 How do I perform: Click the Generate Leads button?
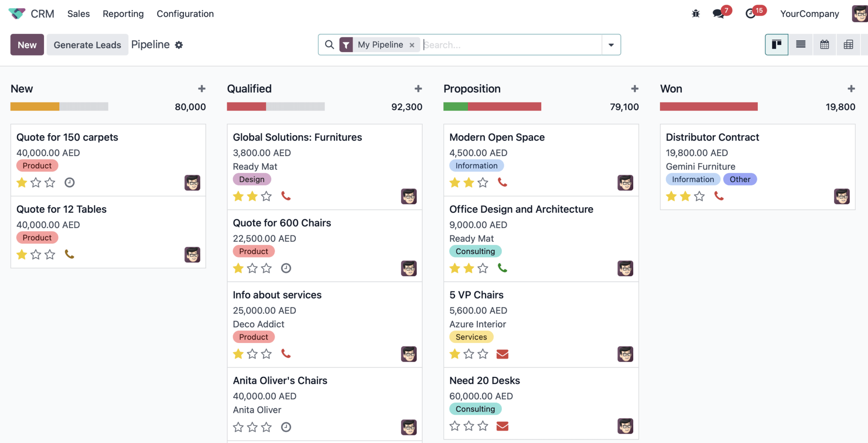[x=87, y=44]
